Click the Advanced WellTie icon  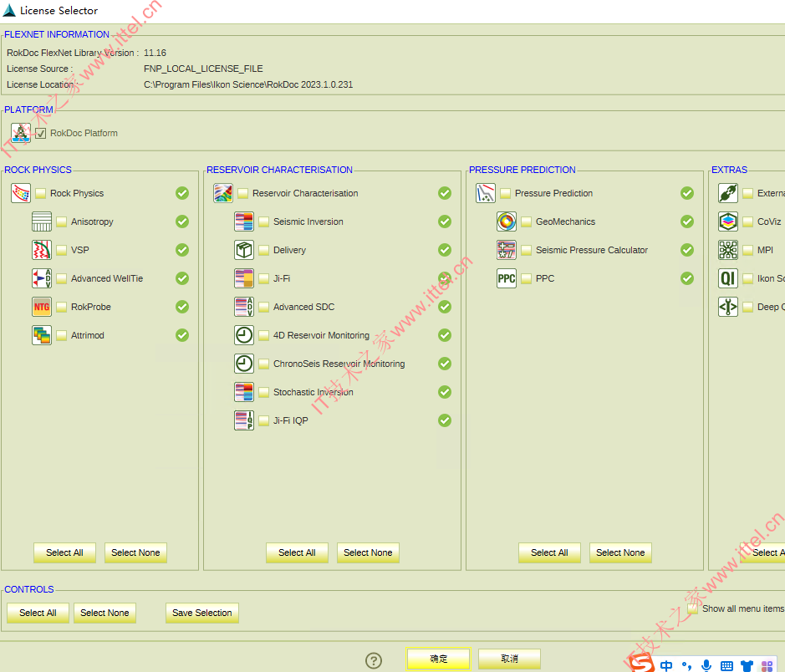(x=42, y=278)
